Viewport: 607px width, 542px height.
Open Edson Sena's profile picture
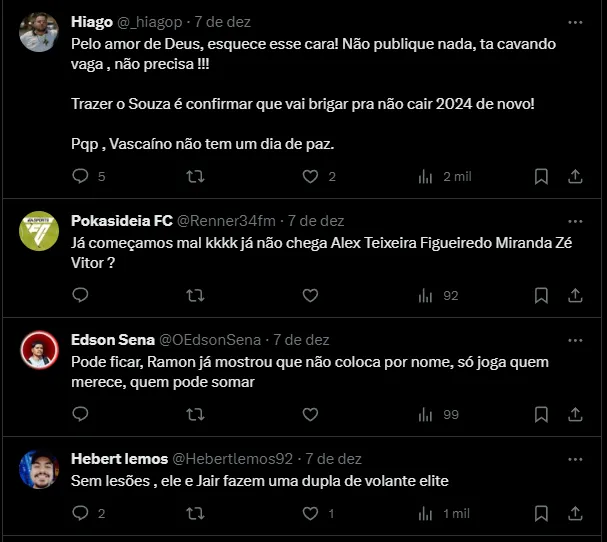click(39, 350)
